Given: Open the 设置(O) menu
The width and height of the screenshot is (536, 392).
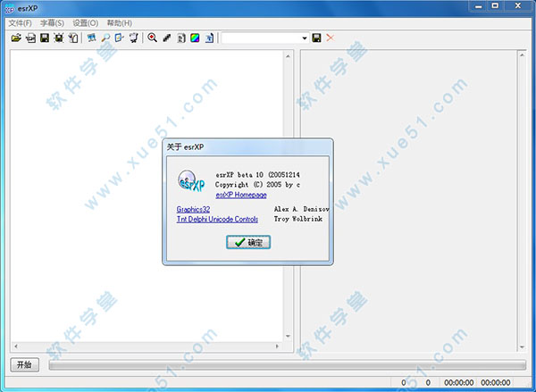Looking at the screenshot, I should tap(86, 23).
